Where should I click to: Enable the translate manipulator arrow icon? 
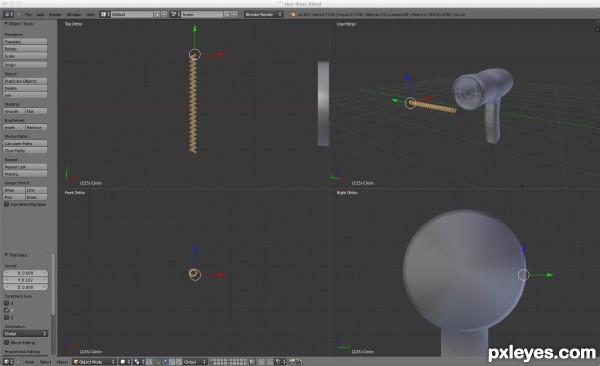coord(165,361)
